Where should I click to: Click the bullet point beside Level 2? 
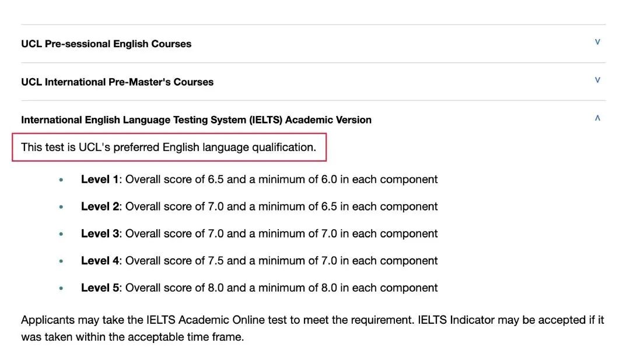tap(61, 207)
